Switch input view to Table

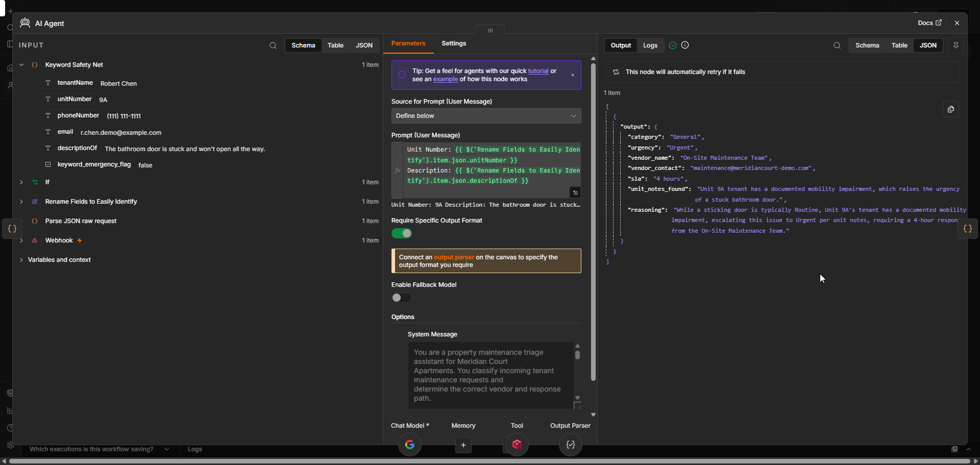pyautogui.click(x=335, y=45)
